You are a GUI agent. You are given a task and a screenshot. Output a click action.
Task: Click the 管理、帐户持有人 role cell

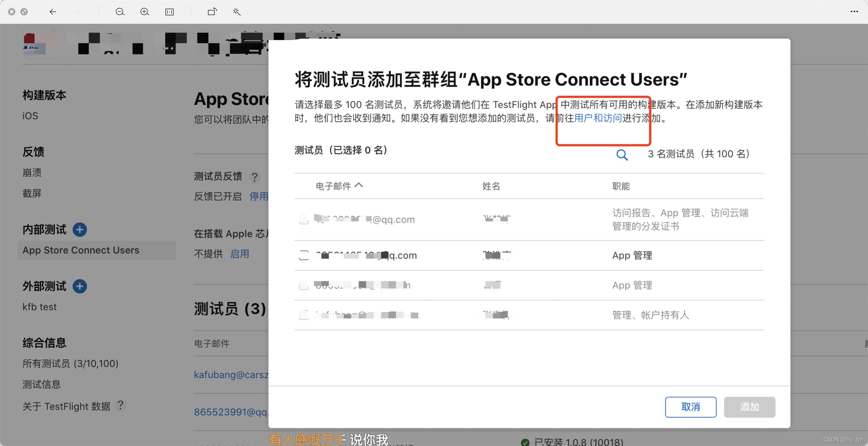[x=650, y=315]
